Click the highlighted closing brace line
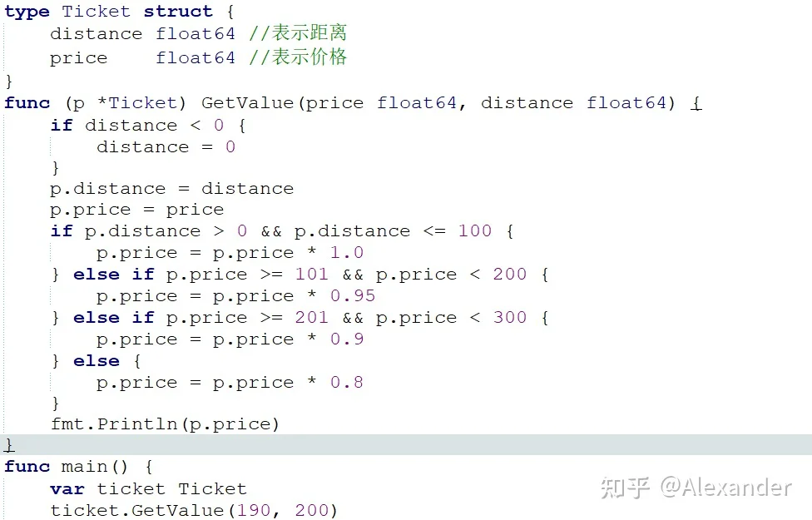 click(x=406, y=445)
